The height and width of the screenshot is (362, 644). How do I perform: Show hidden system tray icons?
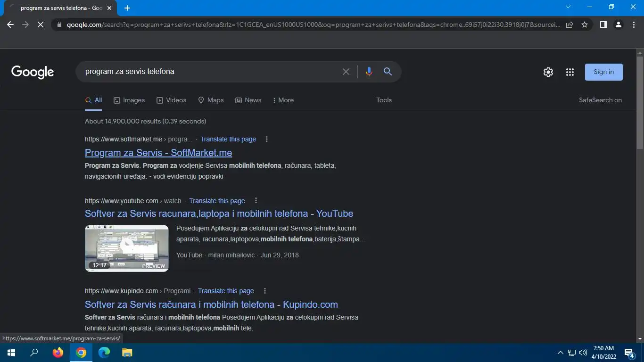(560, 353)
